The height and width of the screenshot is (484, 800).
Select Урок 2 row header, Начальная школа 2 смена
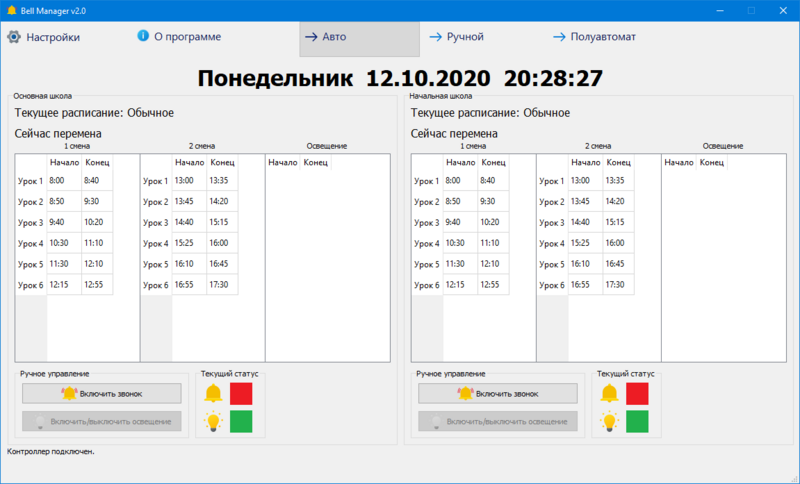pos(553,201)
